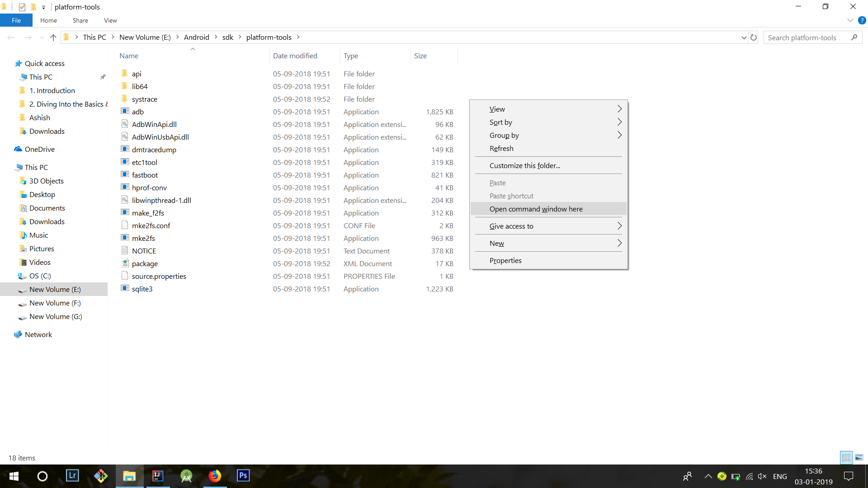
Task: Open the Help question mark icon
Action: pyautogui.click(x=862, y=20)
